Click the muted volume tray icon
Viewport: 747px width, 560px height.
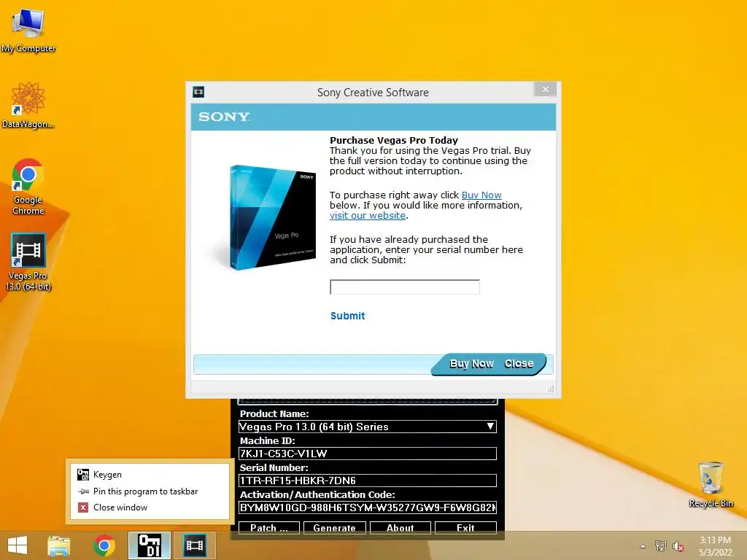[x=678, y=546]
